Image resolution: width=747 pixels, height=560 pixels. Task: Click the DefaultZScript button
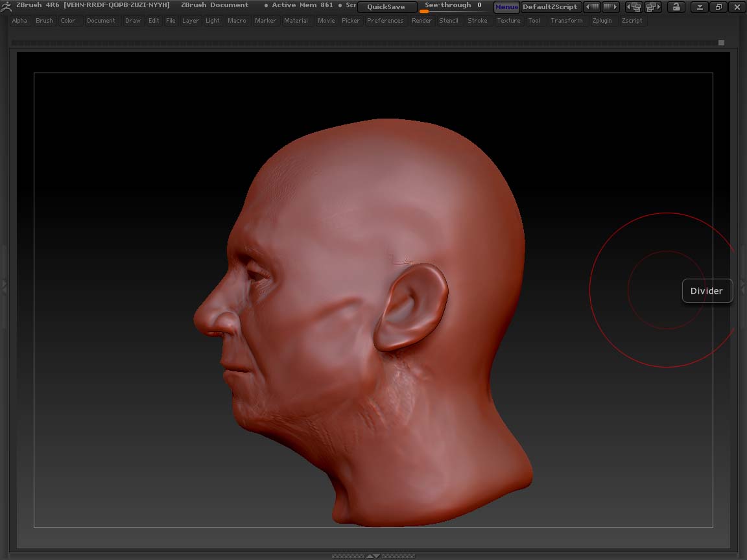551,6
